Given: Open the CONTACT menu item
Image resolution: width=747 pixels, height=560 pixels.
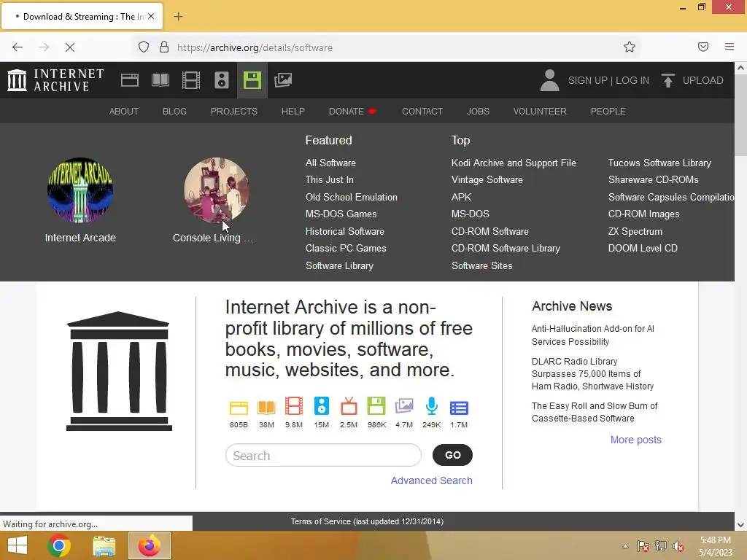Looking at the screenshot, I should [x=422, y=111].
